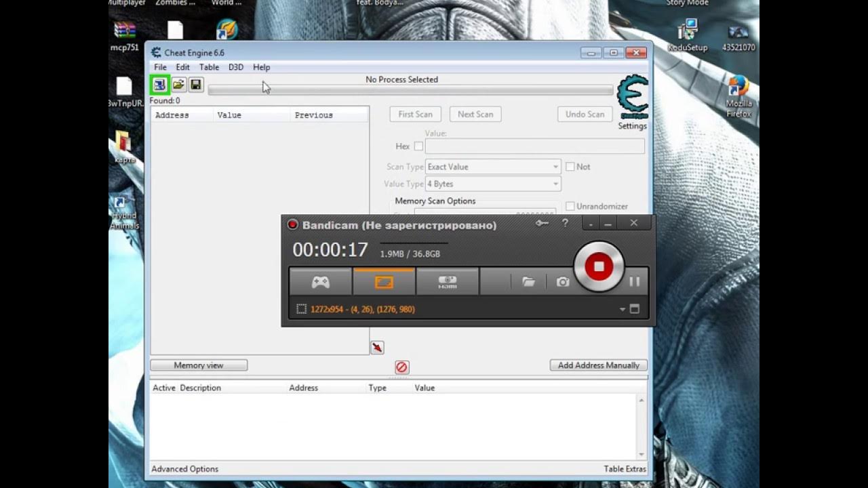This screenshot has height=488, width=868.
Task: Click the Settings label under the logo
Action: point(633,126)
